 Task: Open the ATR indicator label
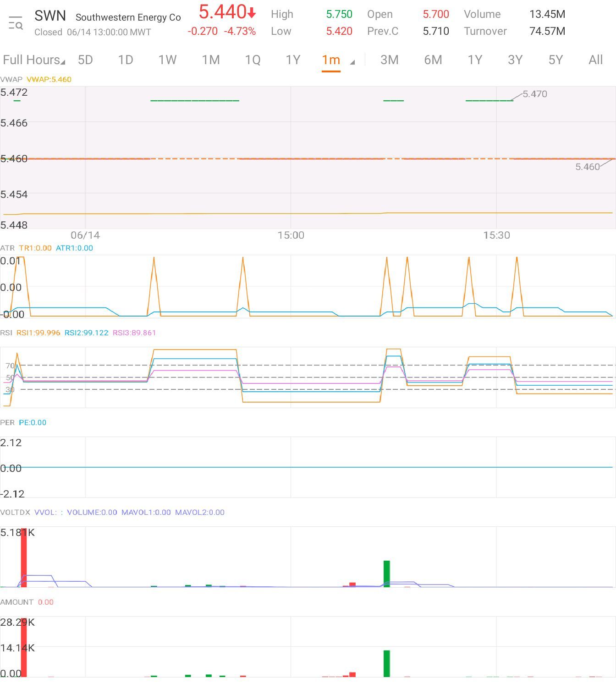click(7, 248)
